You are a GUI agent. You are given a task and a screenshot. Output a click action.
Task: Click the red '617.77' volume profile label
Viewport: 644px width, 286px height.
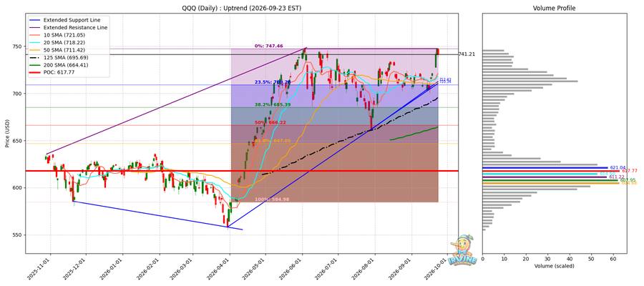coord(630,171)
